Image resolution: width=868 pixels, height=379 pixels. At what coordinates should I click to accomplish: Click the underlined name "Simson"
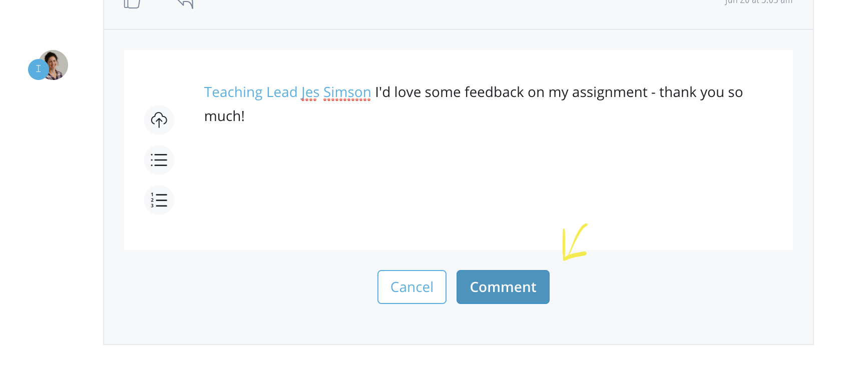(x=347, y=92)
